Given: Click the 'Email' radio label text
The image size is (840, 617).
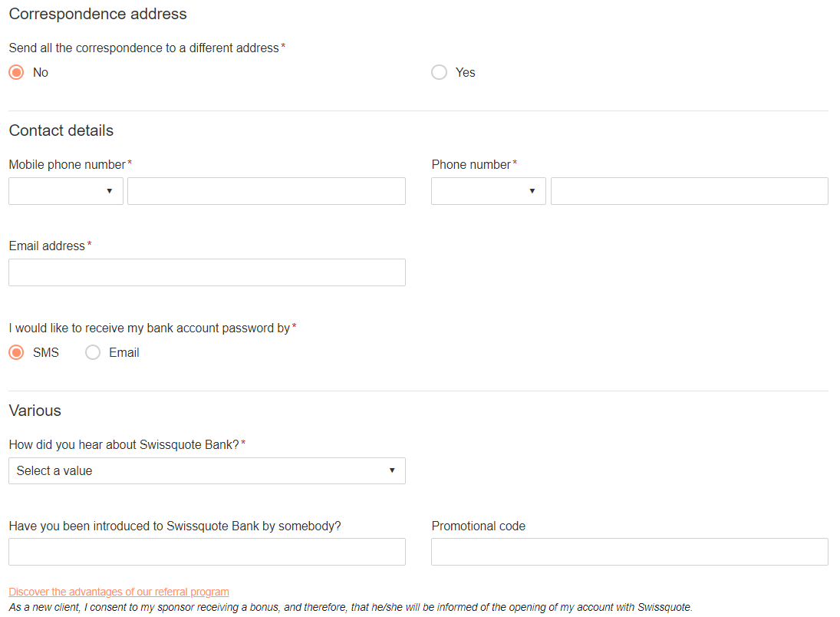Looking at the screenshot, I should point(124,353).
